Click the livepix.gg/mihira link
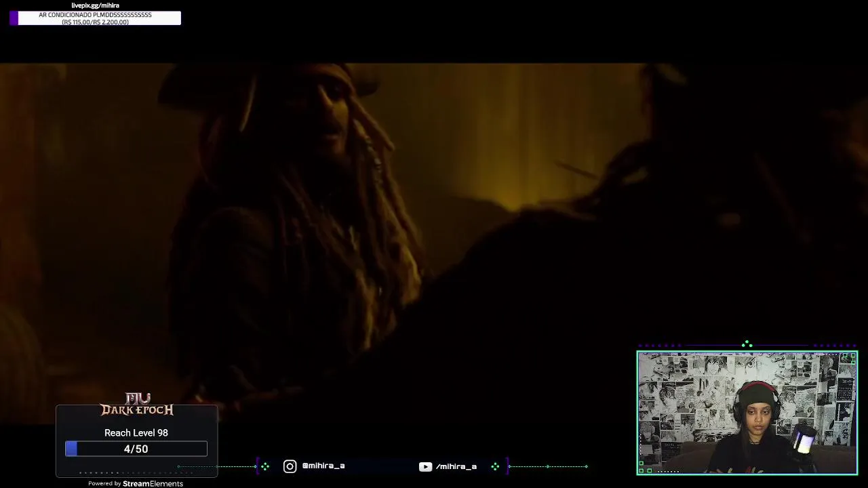868x488 pixels. coord(95,5)
